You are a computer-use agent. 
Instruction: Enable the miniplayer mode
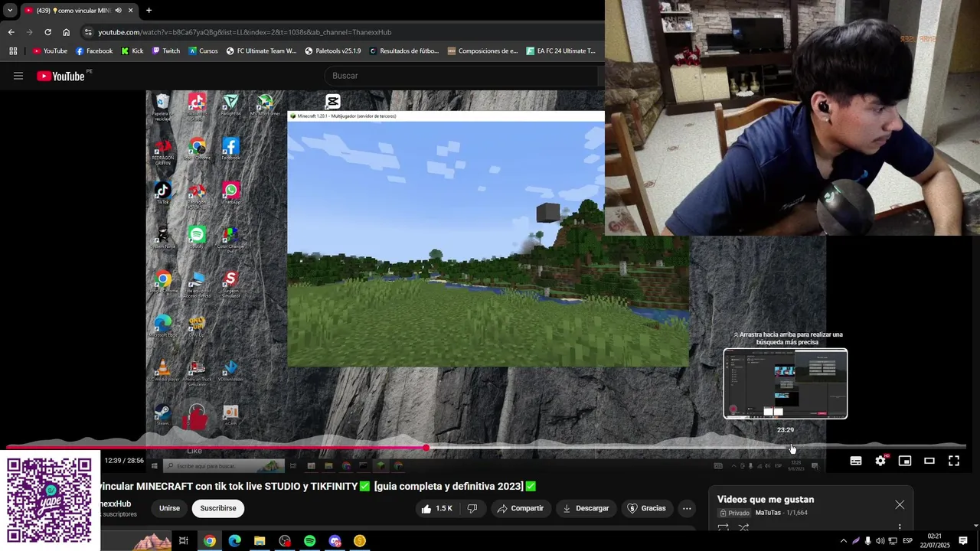(x=905, y=461)
